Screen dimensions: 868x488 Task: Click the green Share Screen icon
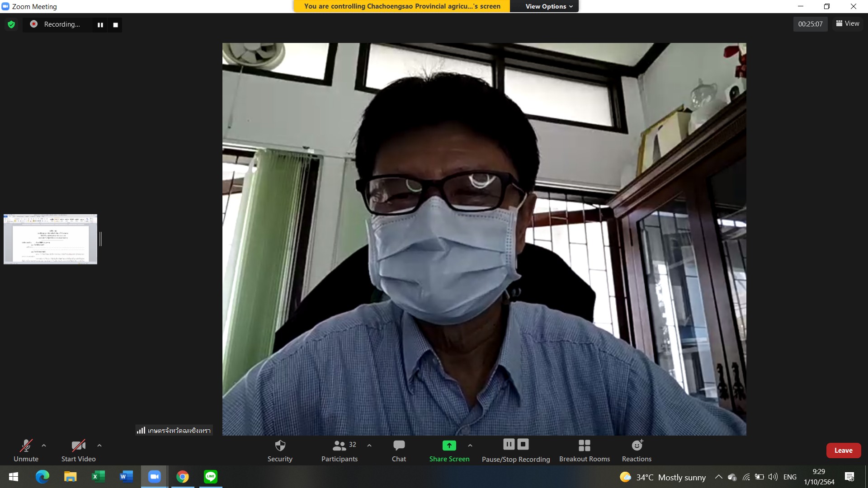point(449,446)
